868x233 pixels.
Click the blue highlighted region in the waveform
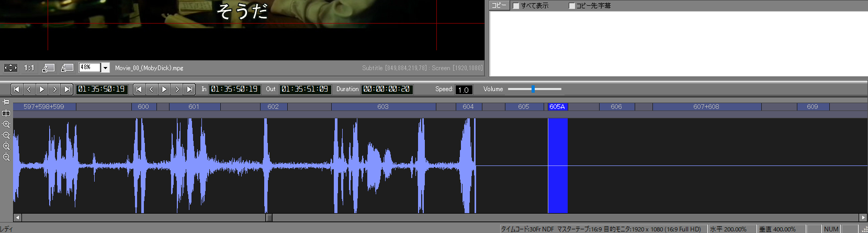558,165
